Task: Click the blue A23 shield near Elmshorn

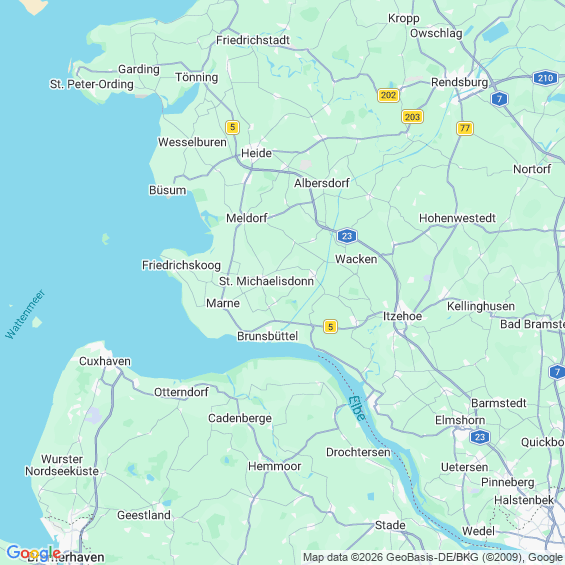Action: (x=480, y=437)
